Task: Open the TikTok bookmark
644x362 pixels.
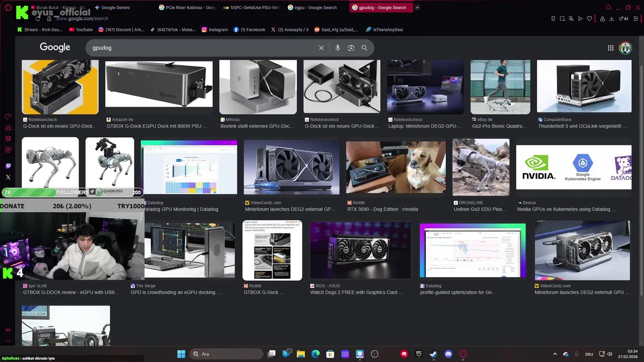Action: pos(173,30)
